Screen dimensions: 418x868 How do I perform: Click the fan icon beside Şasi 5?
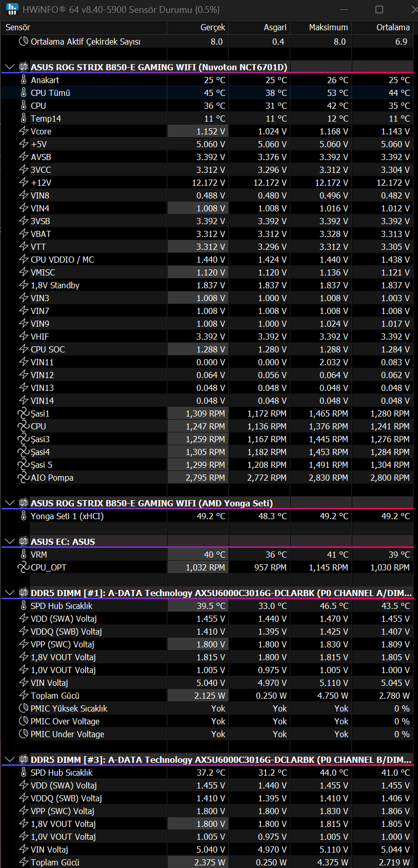[24, 464]
